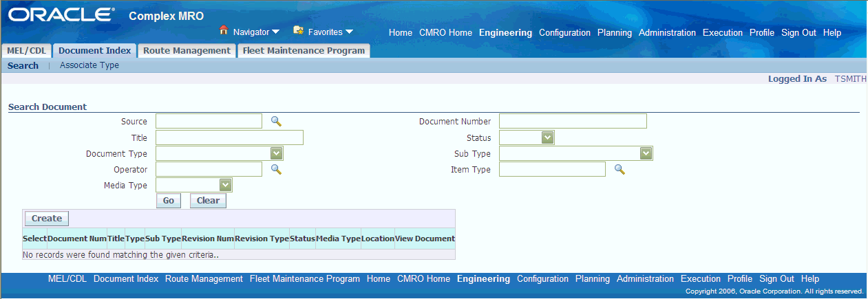The height and width of the screenshot is (299, 868).
Task: Open CMRO Home in top navigation
Action: pyautogui.click(x=445, y=33)
